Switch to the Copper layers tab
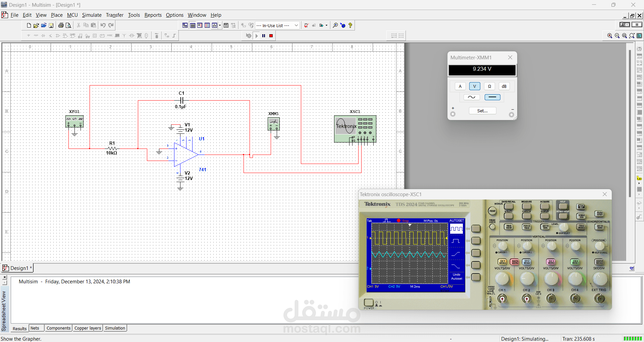The width and height of the screenshot is (644, 342). coord(88,328)
